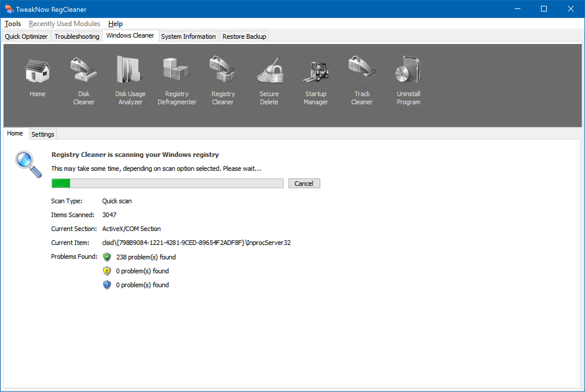Open the Help menu

pyautogui.click(x=115, y=24)
